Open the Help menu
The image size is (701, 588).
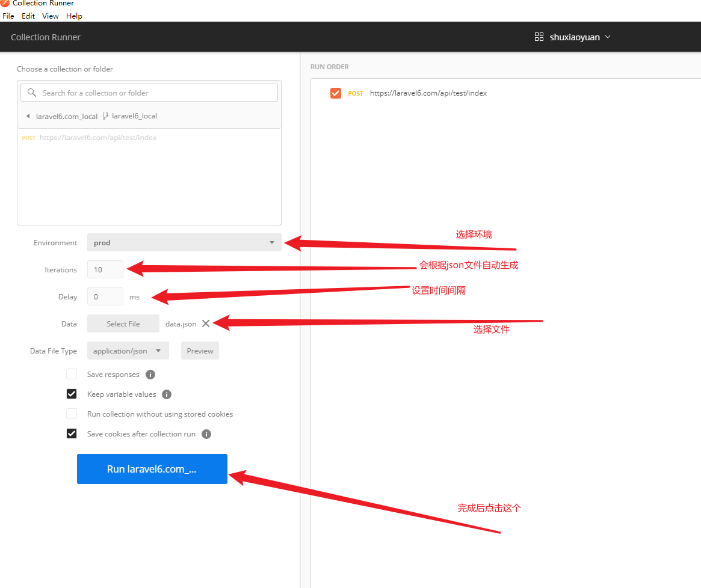point(74,16)
